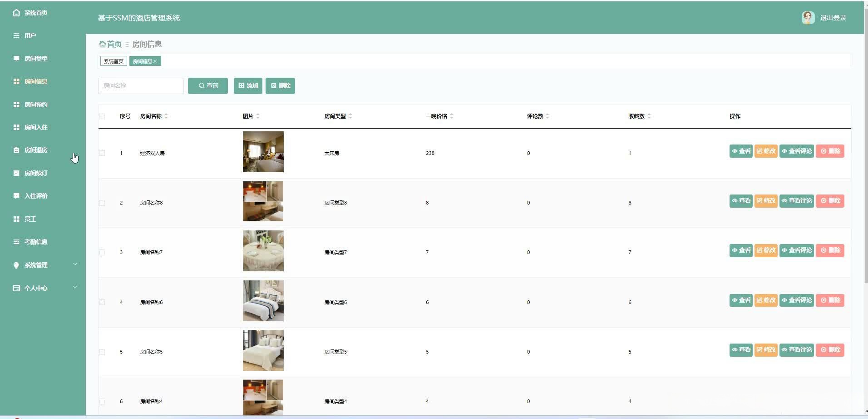
Task: Click 修改 for 房间名称8
Action: point(766,200)
